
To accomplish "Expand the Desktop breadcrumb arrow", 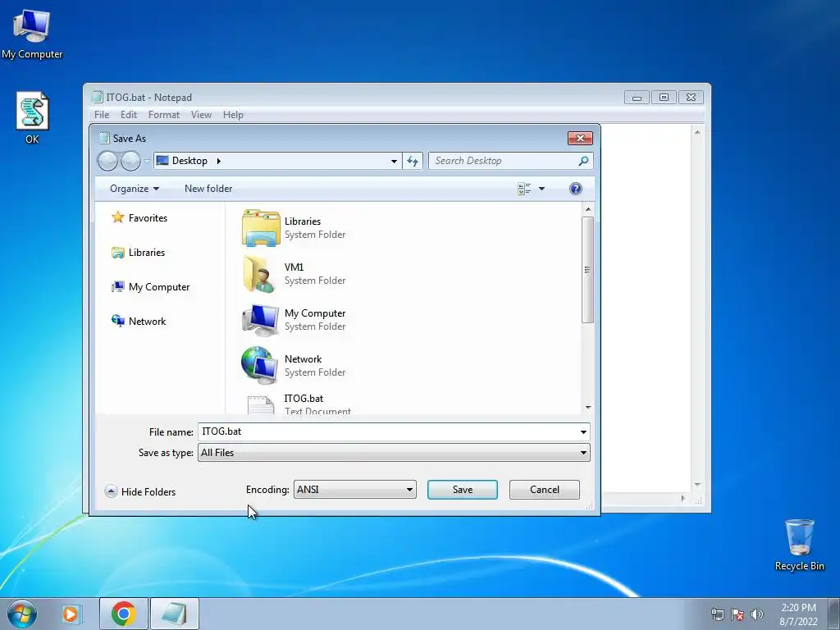I will click(218, 161).
